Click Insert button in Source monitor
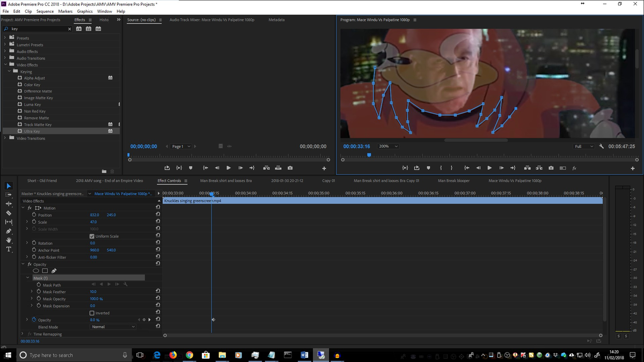 click(x=266, y=168)
